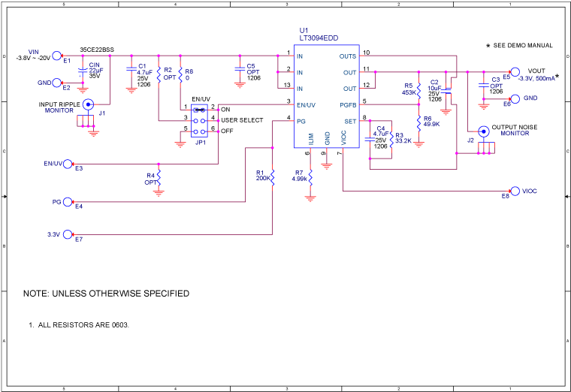The height and width of the screenshot is (392, 571).
Task: Select the R4 OPT resistor symbol
Action: (x=159, y=178)
